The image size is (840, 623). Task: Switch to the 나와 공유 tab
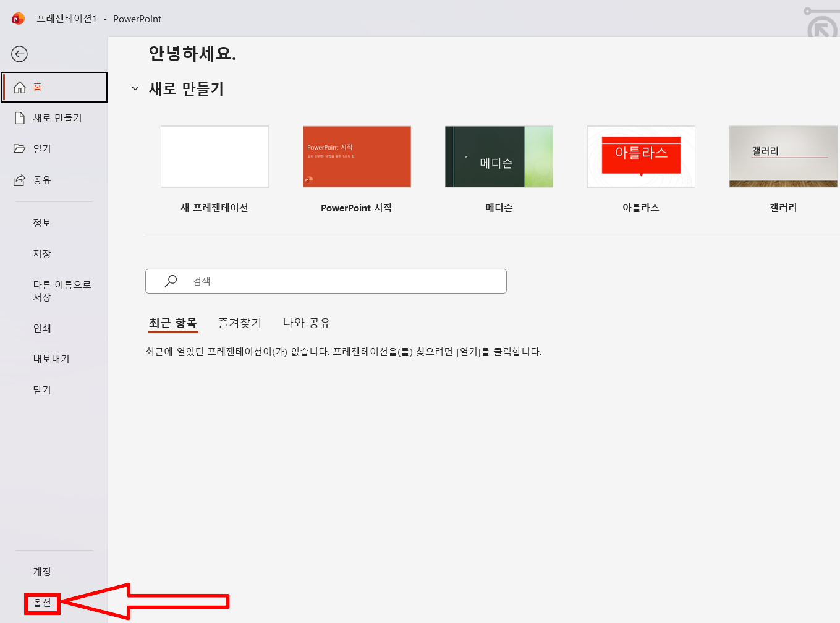coord(307,323)
